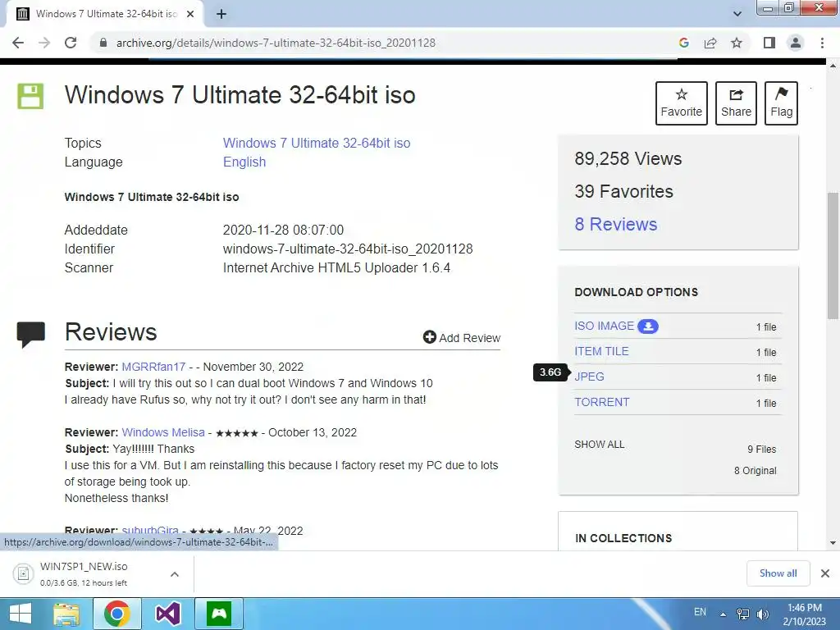Image resolution: width=840 pixels, height=630 pixels.
Task: Open File Explorer from the taskbar
Action: click(x=67, y=614)
